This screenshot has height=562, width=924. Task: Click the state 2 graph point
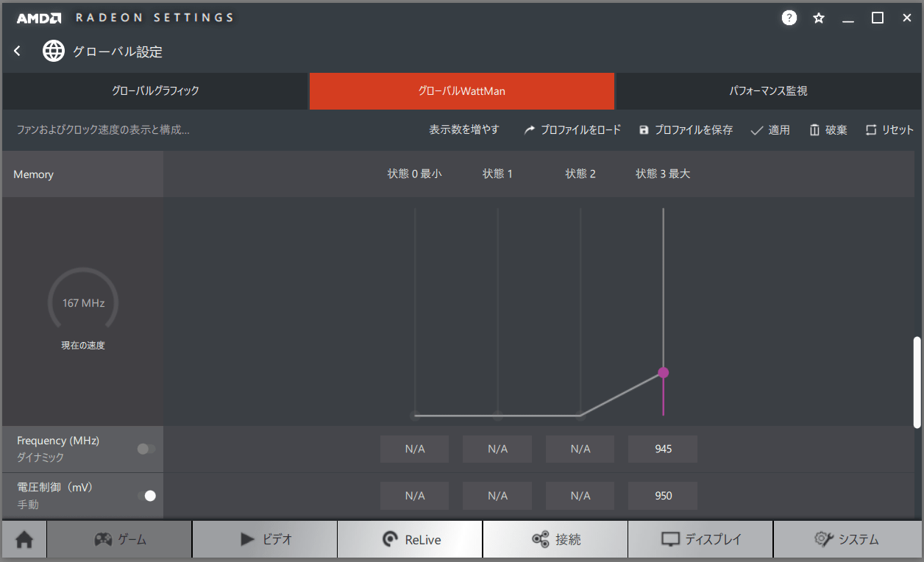pyautogui.click(x=580, y=416)
